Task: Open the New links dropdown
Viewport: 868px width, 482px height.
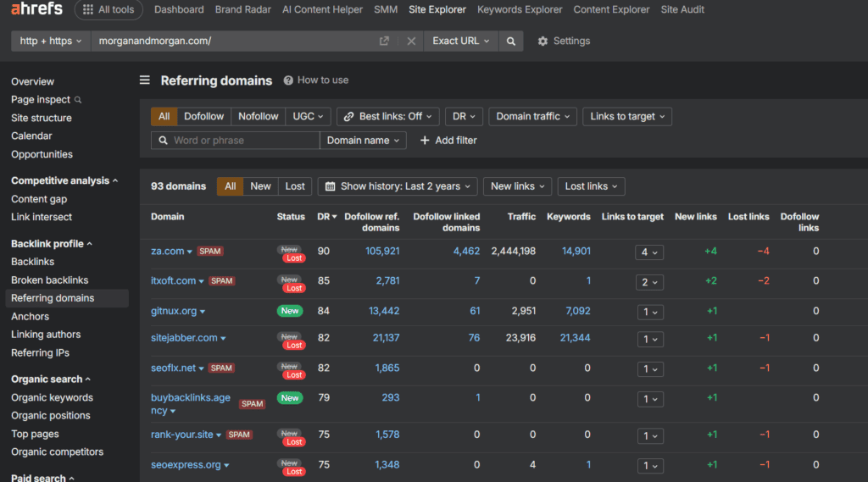Action: pos(518,186)
